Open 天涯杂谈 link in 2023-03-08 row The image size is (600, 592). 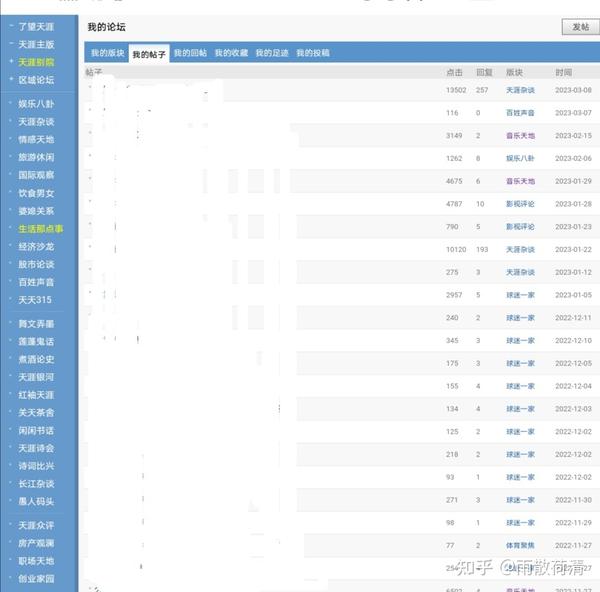[x=520, y=90]
